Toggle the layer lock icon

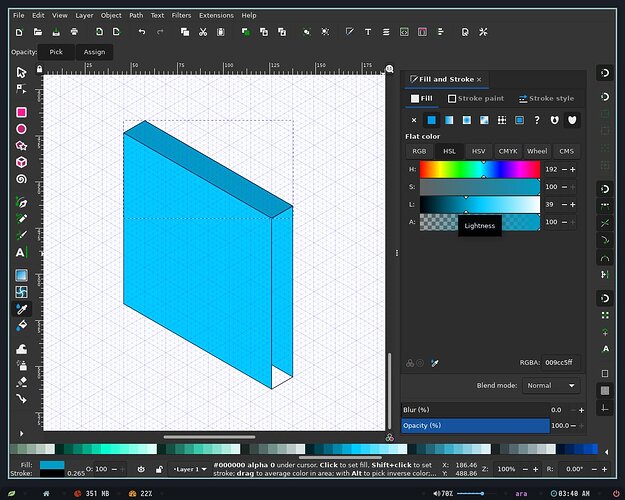click(x=159, y=469)
